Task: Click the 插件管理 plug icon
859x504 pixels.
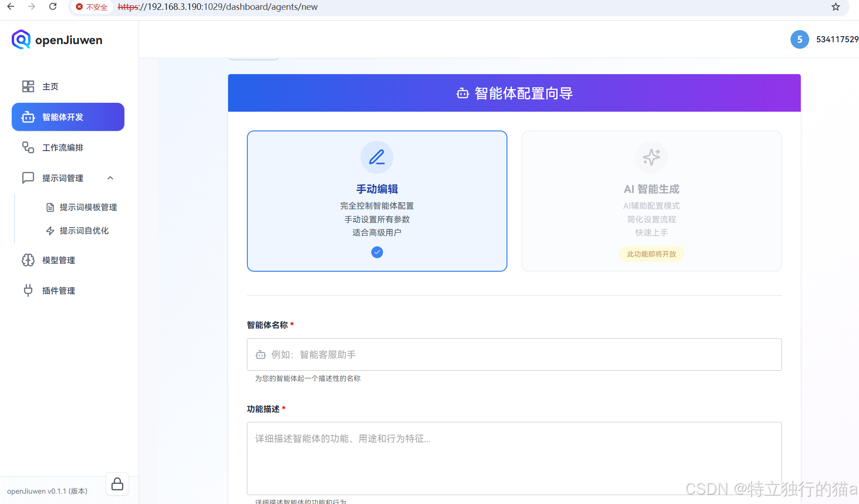Action: pos(28,290)
